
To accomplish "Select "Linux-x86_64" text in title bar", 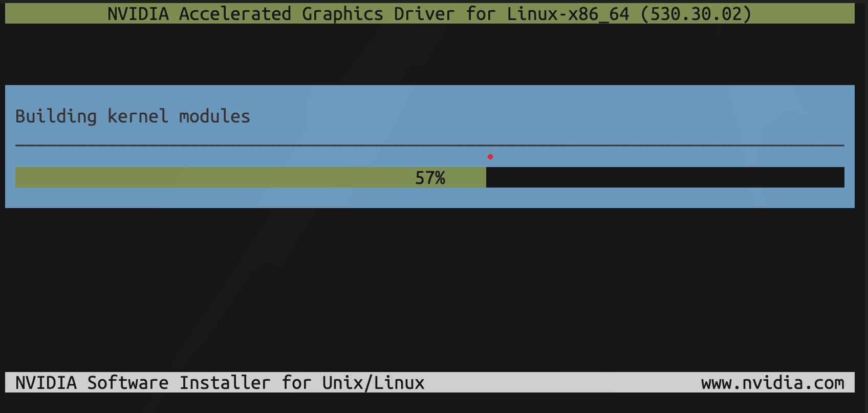I will (x=568, y=14).
